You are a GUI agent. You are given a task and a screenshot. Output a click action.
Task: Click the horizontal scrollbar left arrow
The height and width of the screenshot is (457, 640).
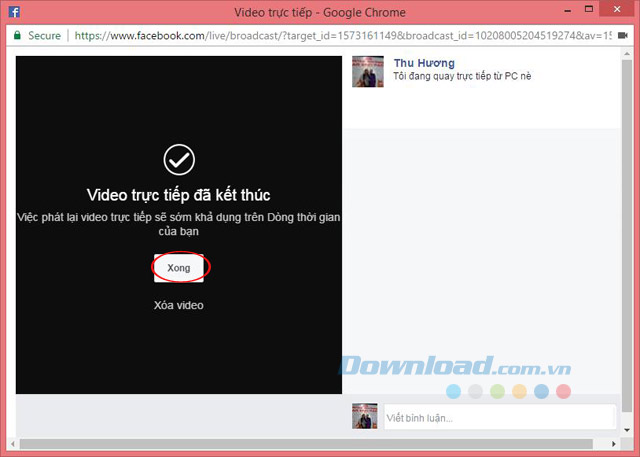13,444
